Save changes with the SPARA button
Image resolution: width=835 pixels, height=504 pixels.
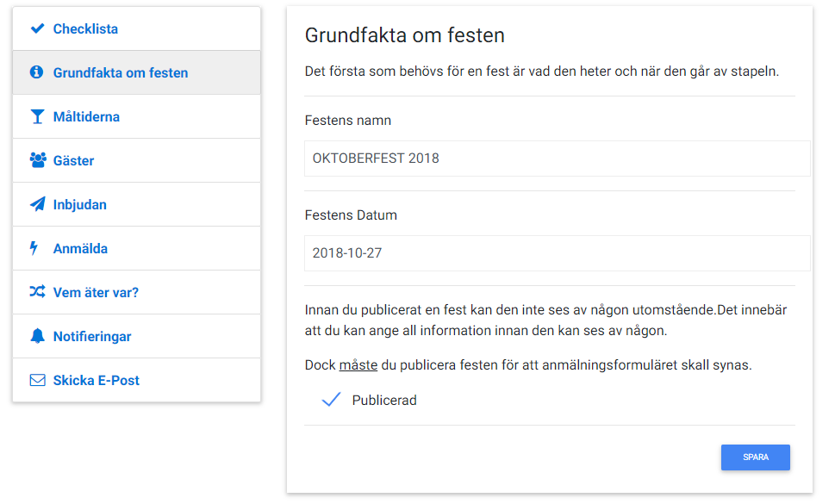[x=755, y=457]
